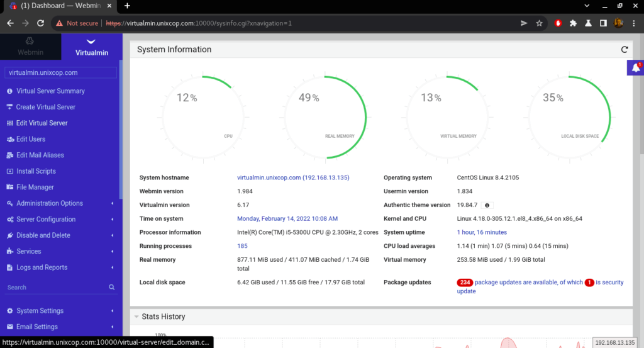Screen dimensions: 644x348
Task: Click the System Settings gear icon
Action: (10, 311)
